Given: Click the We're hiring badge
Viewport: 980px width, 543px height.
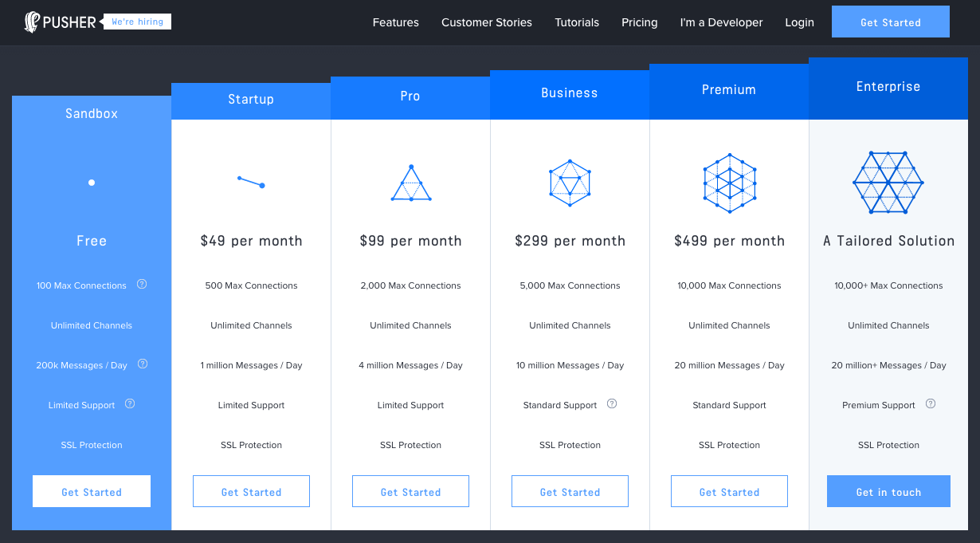Looking at the screenshot, I should tap(138, 22).
